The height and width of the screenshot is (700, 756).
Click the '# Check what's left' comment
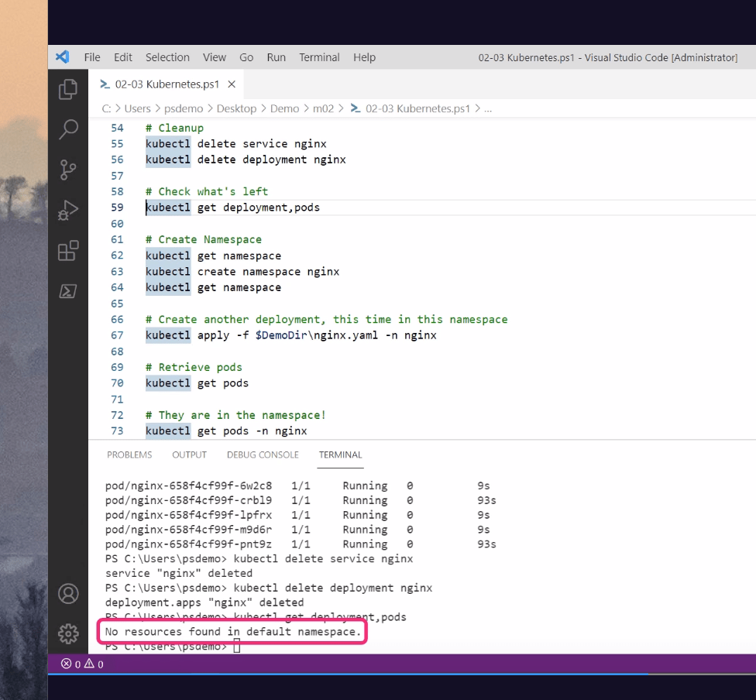207,191
